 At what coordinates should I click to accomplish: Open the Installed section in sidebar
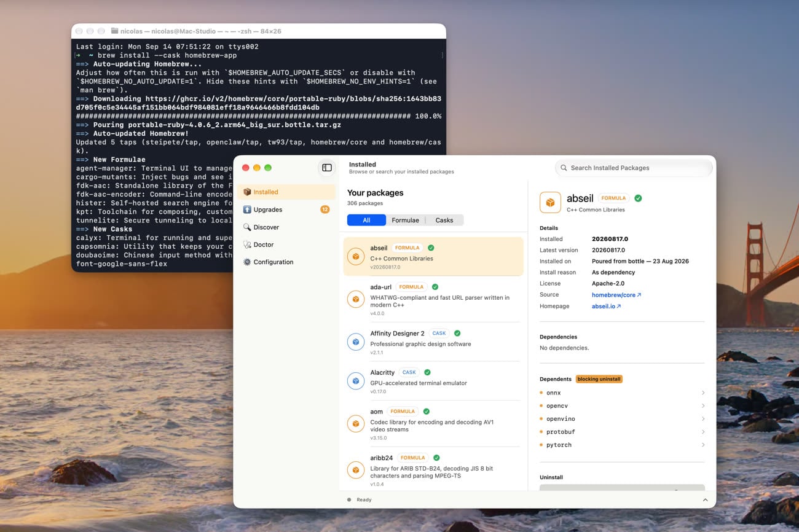(288, 192)
